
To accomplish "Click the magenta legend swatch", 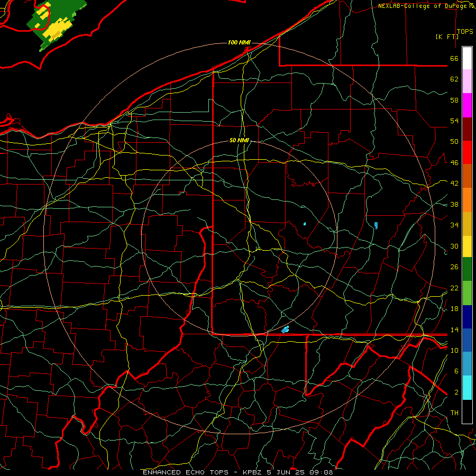I will pyautogui.click(x=467, y=105).
